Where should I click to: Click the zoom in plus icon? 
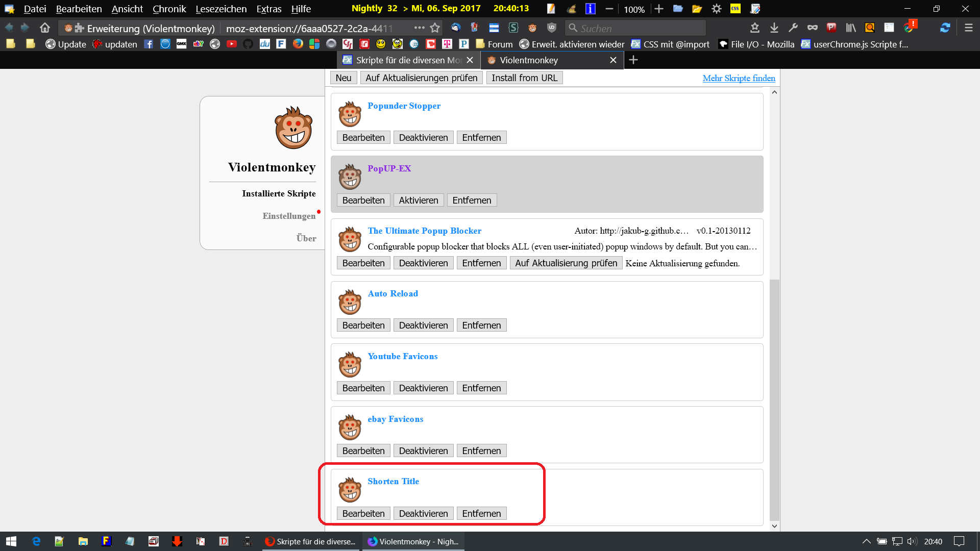tap(659, 9)
